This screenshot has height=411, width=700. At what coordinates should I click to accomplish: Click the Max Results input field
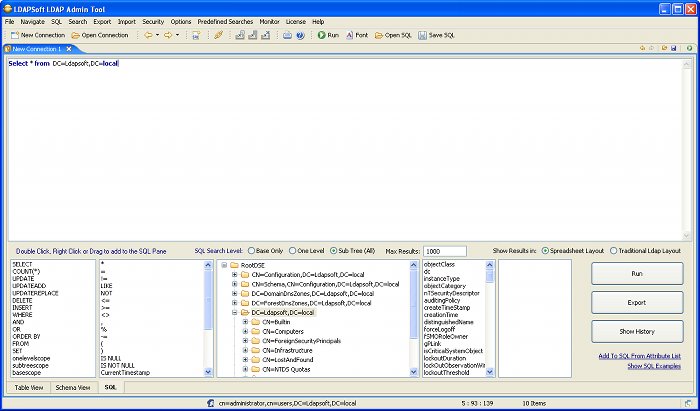(x=445, y=251)
